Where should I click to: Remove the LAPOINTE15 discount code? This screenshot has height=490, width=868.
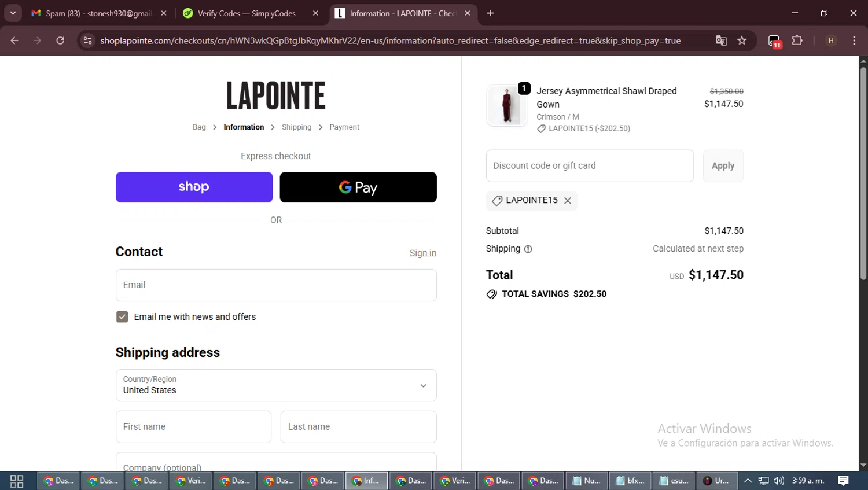click(568, 200)
